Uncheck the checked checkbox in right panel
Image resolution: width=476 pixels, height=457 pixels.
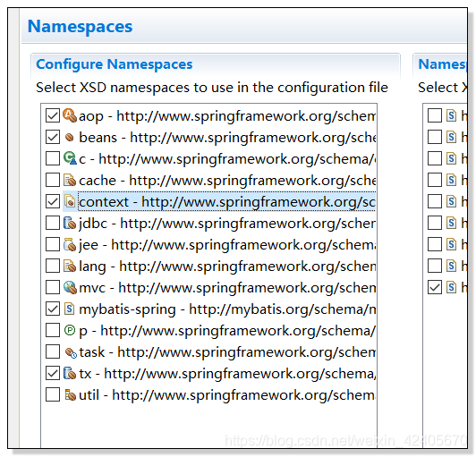click(435, 287)
